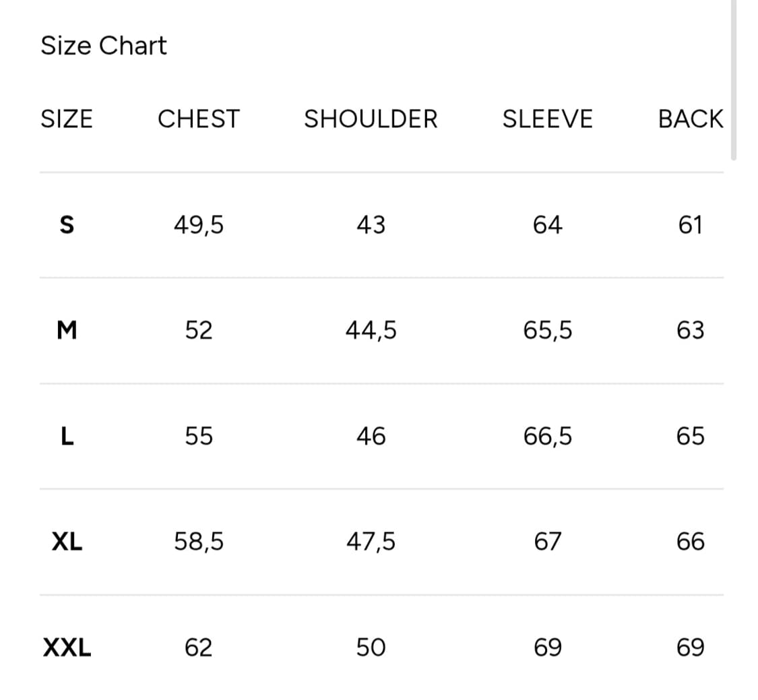Select the CHEST column header

pos(198,119)
